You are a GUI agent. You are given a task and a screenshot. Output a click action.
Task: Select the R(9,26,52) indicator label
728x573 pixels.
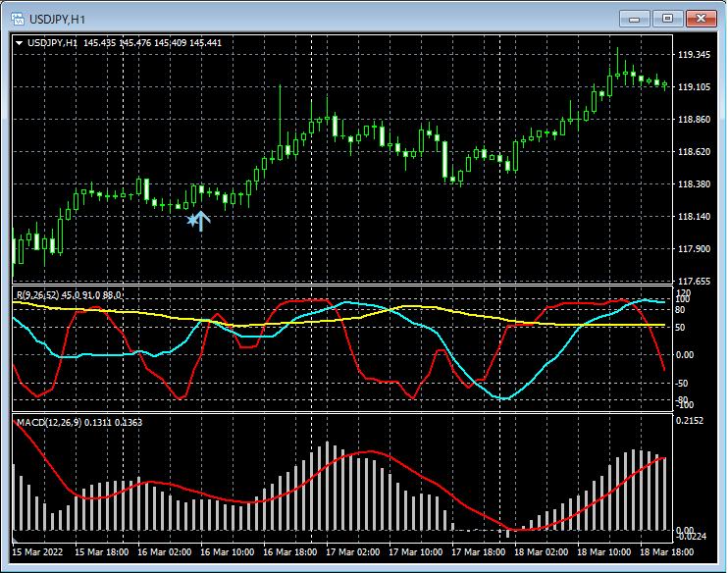click(x=35, y=294)
